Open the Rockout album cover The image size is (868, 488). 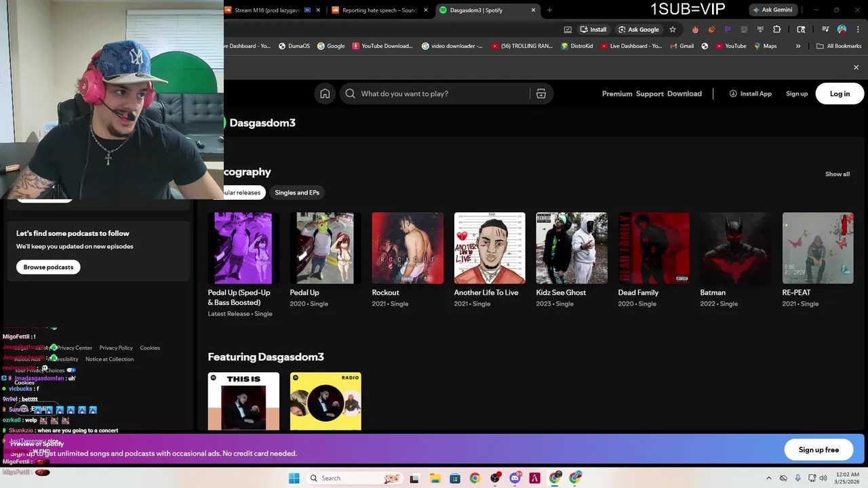click(x=407, y=248)
